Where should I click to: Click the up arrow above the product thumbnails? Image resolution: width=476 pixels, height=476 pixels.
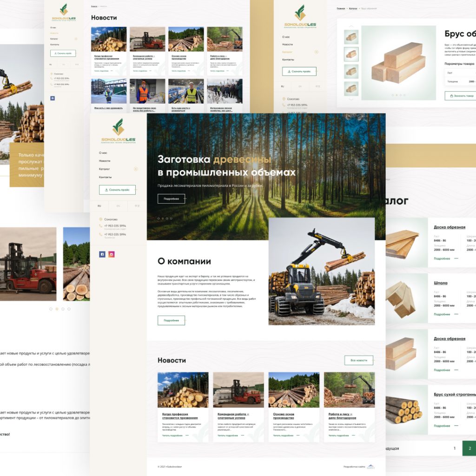coord(351,26)
